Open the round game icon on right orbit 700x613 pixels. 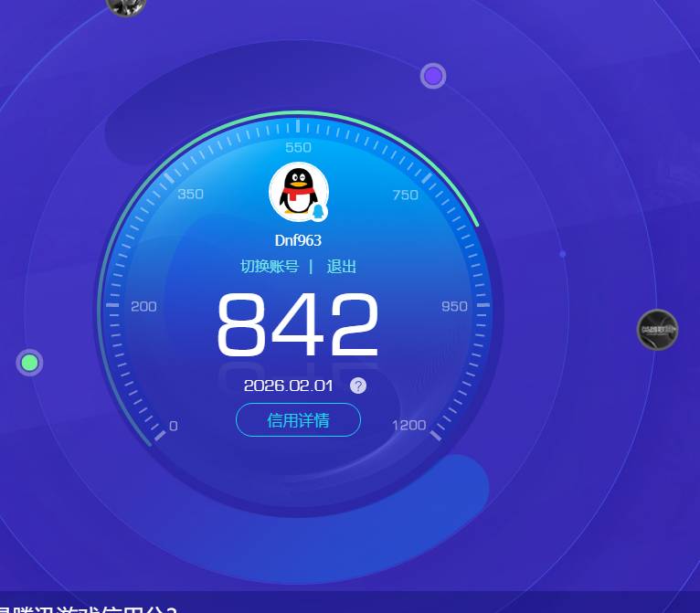657,330
